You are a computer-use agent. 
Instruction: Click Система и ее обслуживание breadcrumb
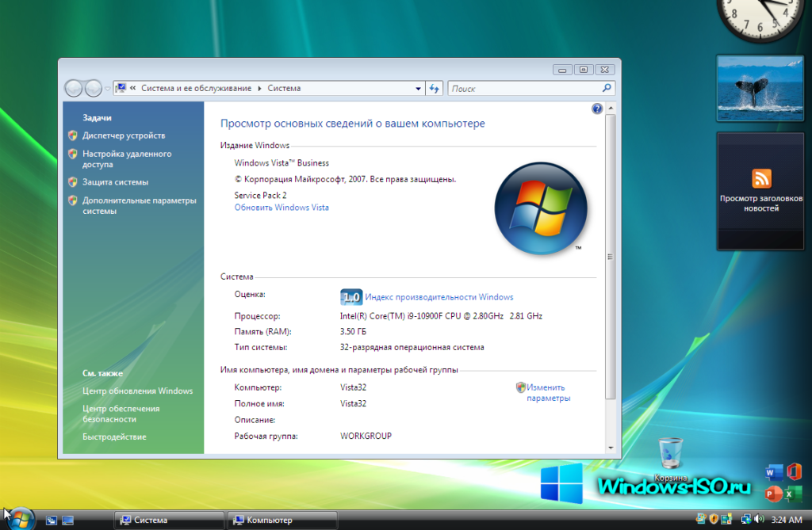[x=197, y=89]
